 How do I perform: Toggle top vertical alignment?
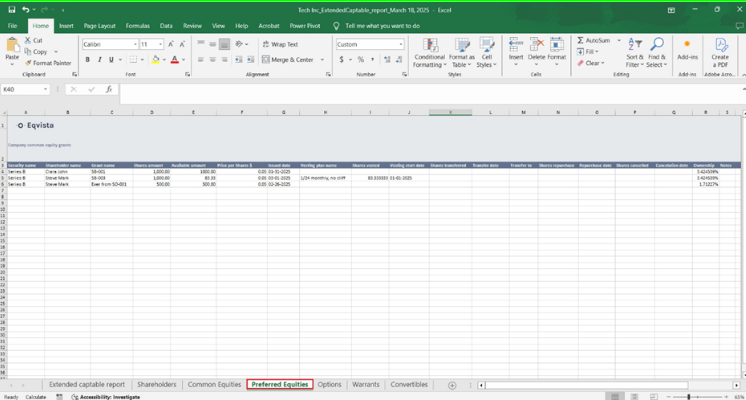click(x=201, y=44)
